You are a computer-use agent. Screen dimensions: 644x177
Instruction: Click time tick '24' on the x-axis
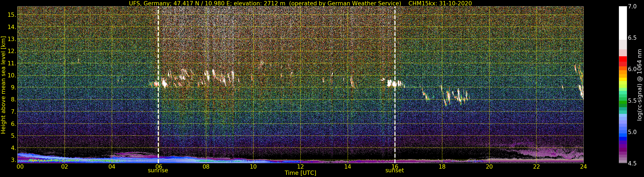[583, 167]
